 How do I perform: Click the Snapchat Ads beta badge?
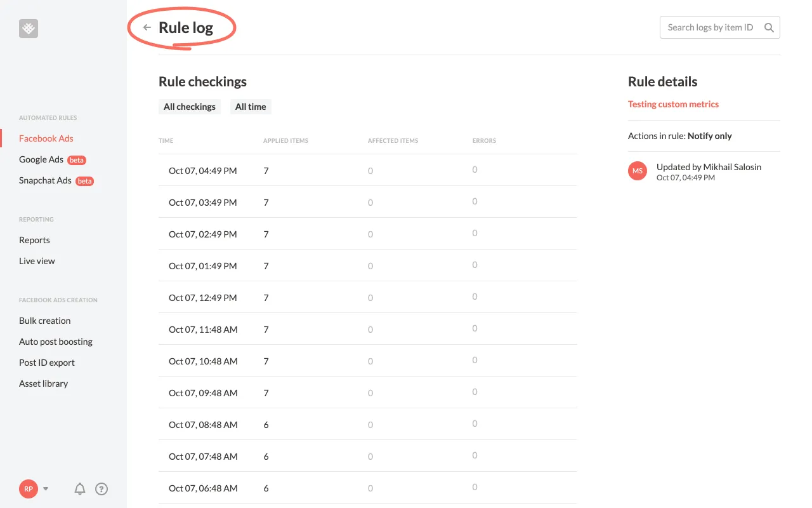[x=84, y=181]
